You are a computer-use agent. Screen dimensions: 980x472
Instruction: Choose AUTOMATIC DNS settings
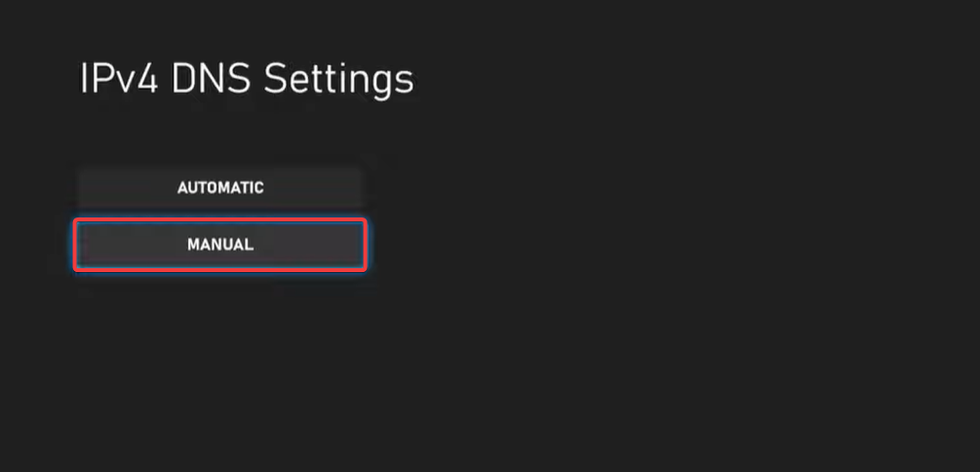pyautogui.click(x=220, y=187)
